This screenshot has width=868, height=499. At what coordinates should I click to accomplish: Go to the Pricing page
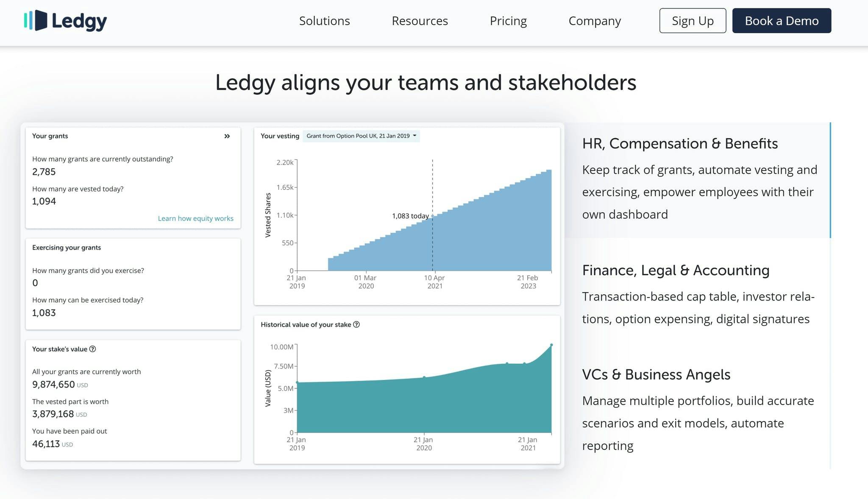click(508, 21)
